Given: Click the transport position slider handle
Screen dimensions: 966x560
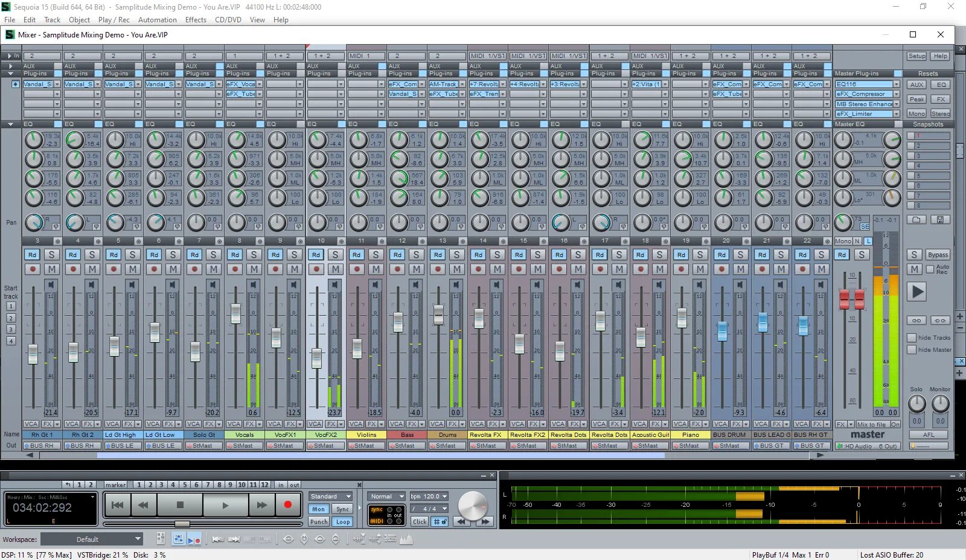Looking at the screenshot, I should tap(182, 523).
